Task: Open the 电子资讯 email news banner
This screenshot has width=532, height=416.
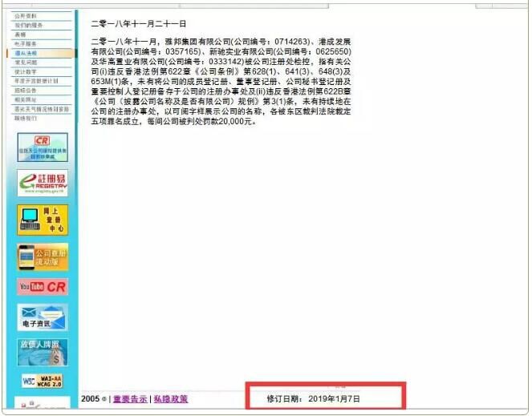Action: tap(43, 317)
